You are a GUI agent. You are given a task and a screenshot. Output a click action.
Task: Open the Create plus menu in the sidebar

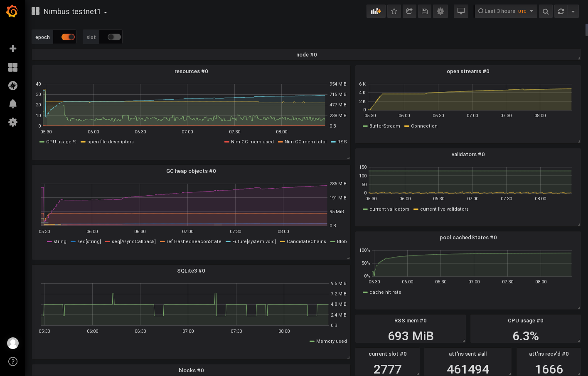[13, 49]
